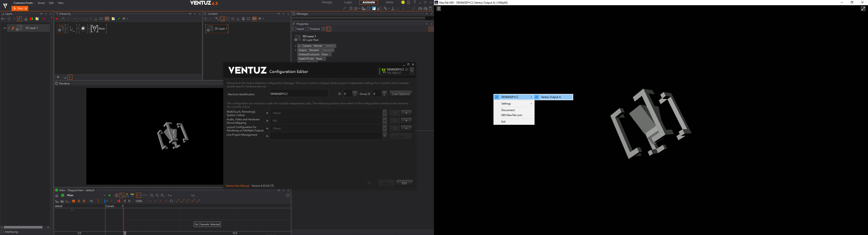Click the plus button for the NDI device mapping
The width and height of the screenshot is (868, 235).
coord(406,121)
